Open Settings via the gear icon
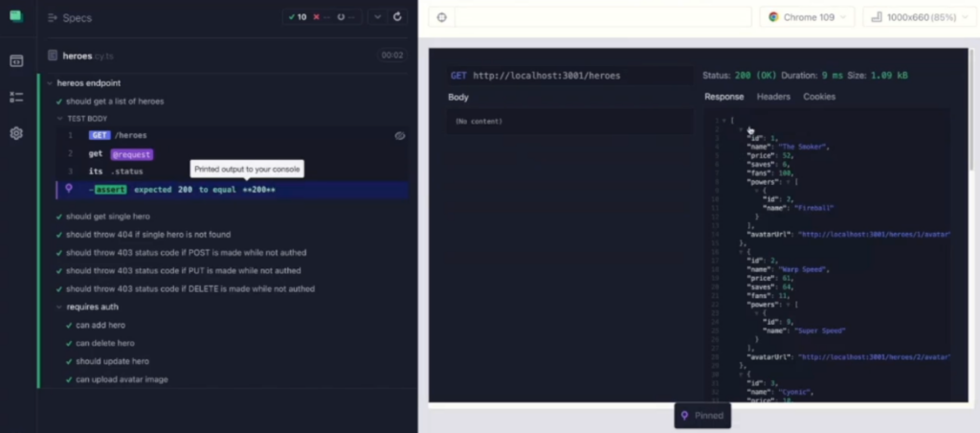The width and height of the screenshot is (980, 433). (x=16, y=133)
